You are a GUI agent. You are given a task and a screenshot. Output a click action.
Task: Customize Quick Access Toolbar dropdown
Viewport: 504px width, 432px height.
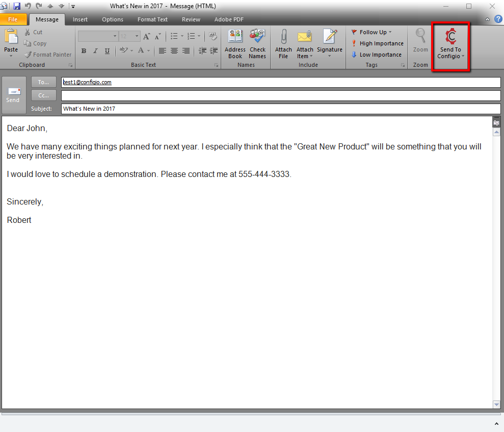[73, 6]
